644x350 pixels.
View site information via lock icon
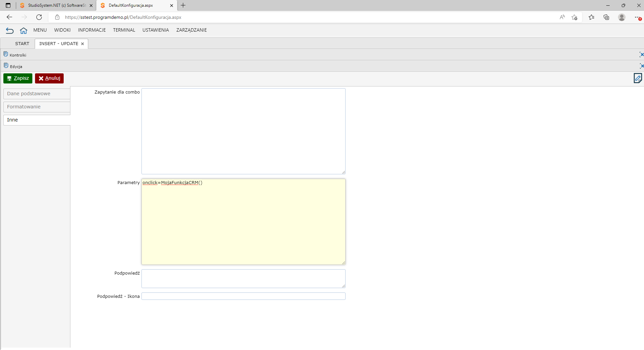(x=57, y=17)
